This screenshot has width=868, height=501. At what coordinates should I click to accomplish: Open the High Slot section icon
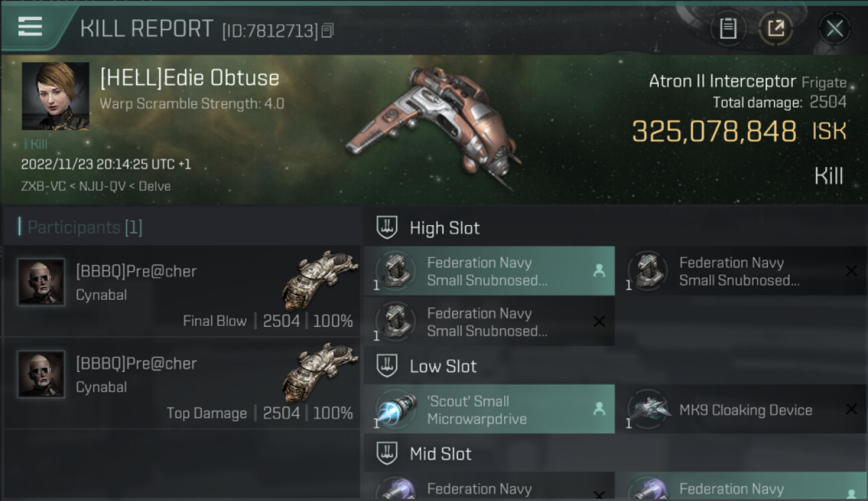[387, 228]
